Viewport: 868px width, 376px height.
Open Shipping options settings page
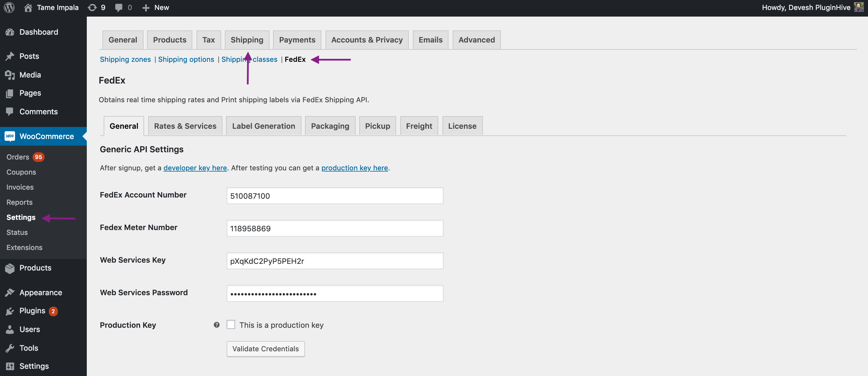[186, 59]
